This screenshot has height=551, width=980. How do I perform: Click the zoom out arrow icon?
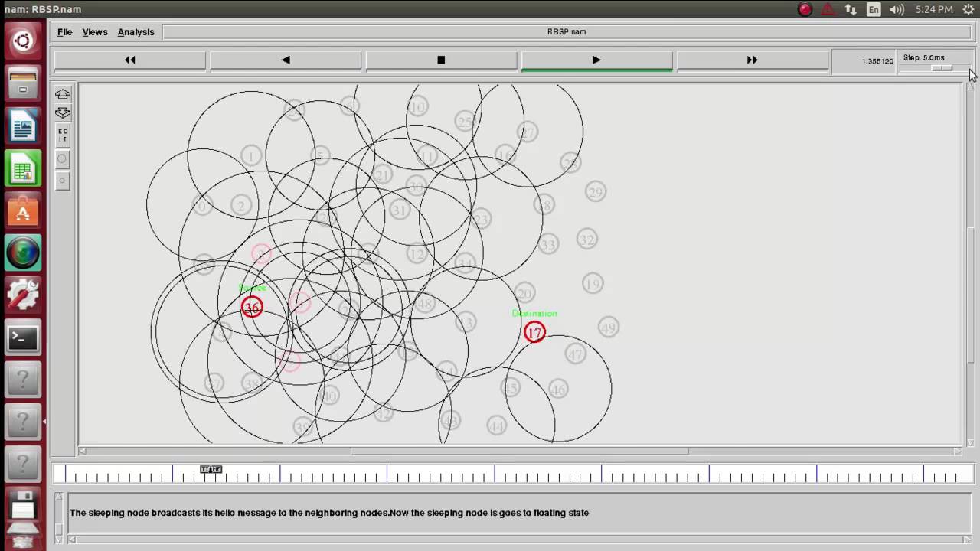pyautogui.click(x=63, y=113)
